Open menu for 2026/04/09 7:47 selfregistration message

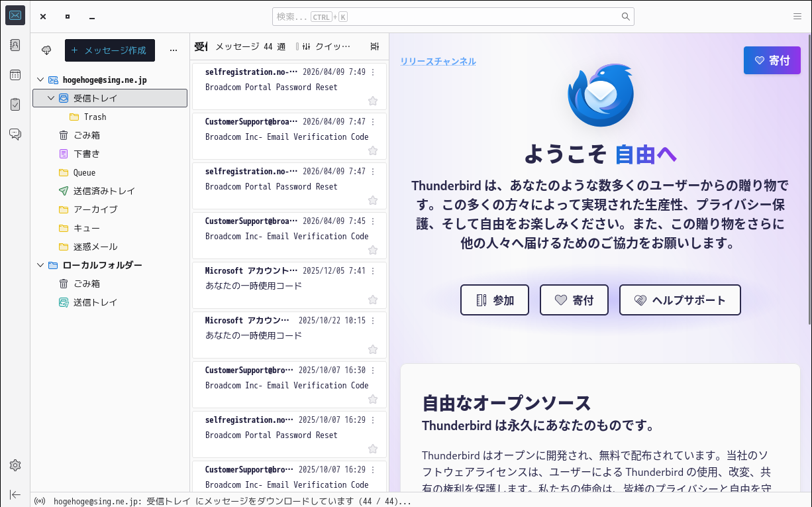point(373,172)
